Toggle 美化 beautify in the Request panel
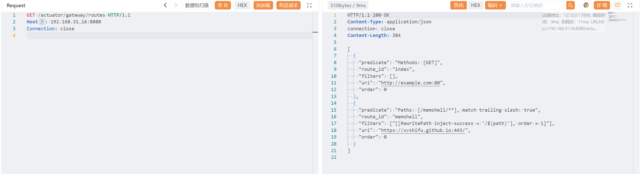Viewport: 644px width, 174px height. pos(223,5)
